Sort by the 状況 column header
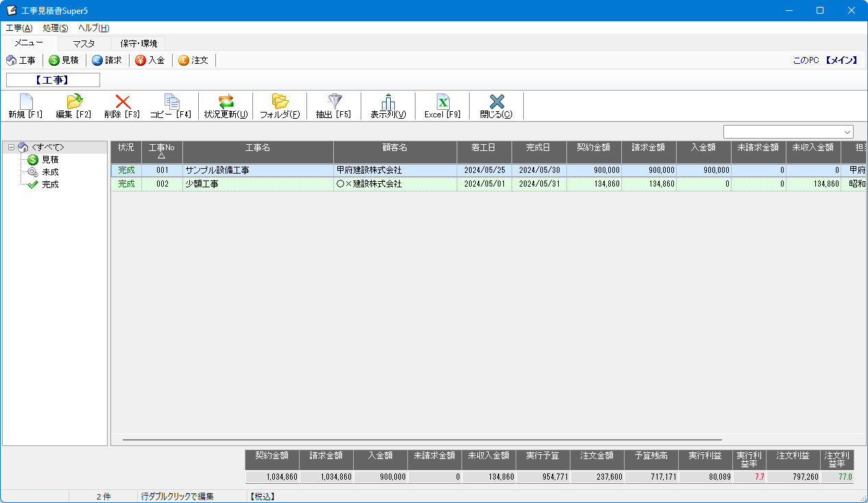This screenshot has width=868, height=503. (126, 152)
